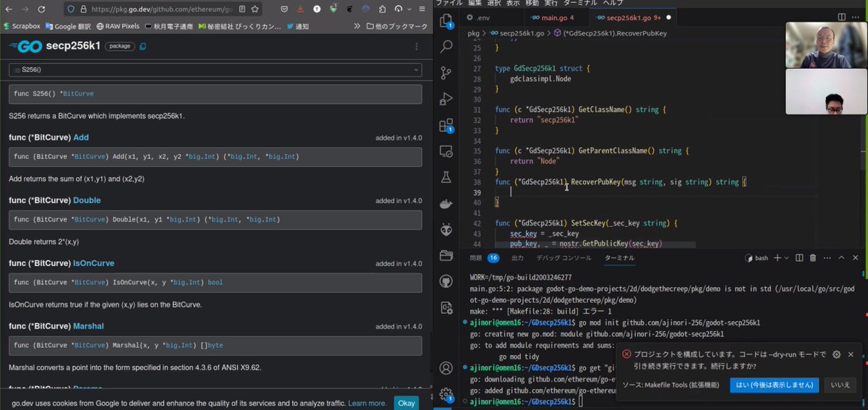The height and width of the screenshot is (410, 868).
Task: Bookmark this page with the star
Action: [255, 9]
